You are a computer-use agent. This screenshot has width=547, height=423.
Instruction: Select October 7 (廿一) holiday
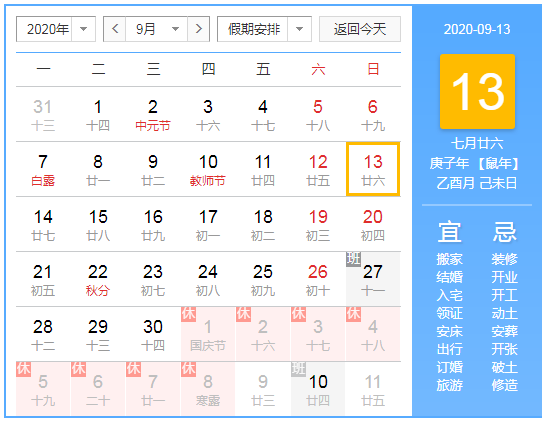(x=153, y=389)
